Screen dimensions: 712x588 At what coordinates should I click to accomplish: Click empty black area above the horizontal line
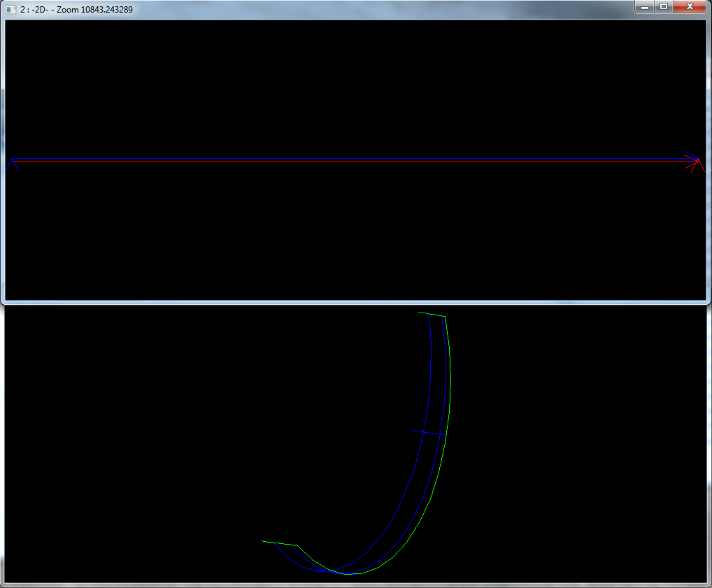click(x=350, y=84)
